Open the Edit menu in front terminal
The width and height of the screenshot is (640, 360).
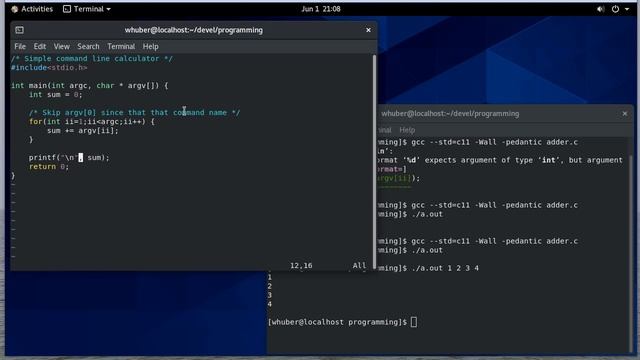coord(40,47)
